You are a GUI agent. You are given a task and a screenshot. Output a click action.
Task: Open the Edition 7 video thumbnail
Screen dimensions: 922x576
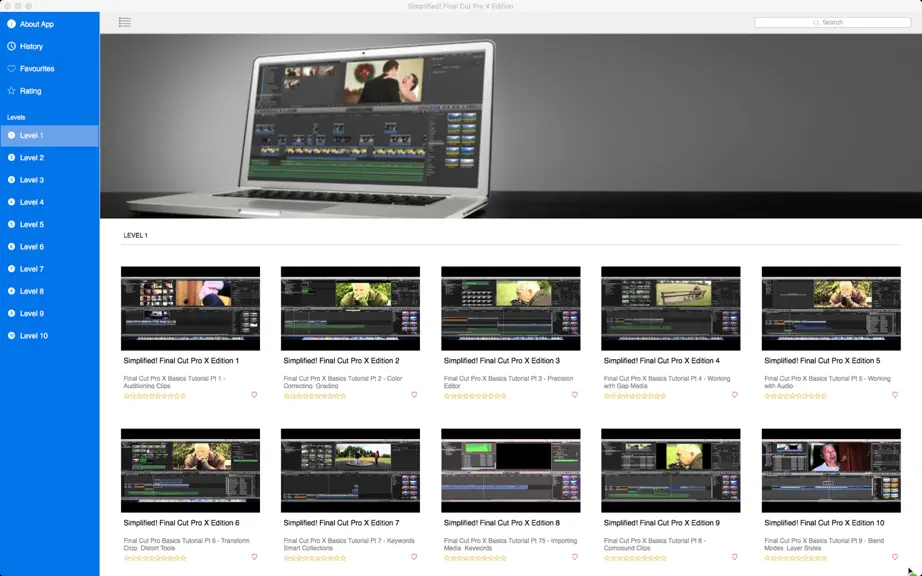350,471
